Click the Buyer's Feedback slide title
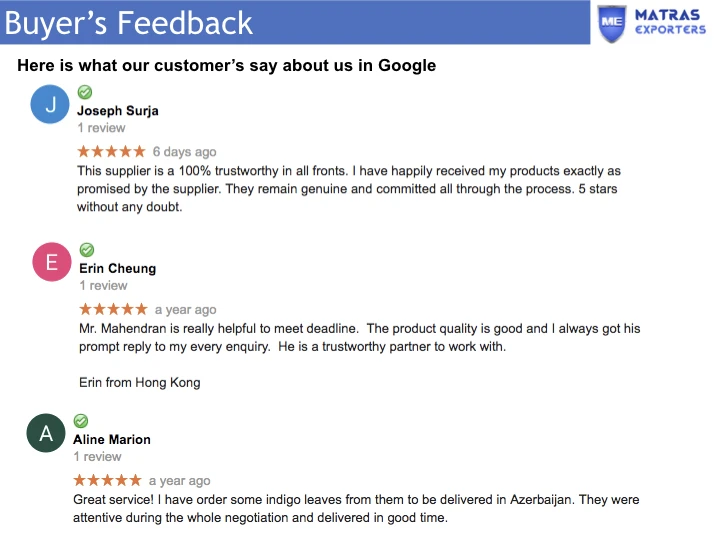720x540 pixels. [129, 22]
